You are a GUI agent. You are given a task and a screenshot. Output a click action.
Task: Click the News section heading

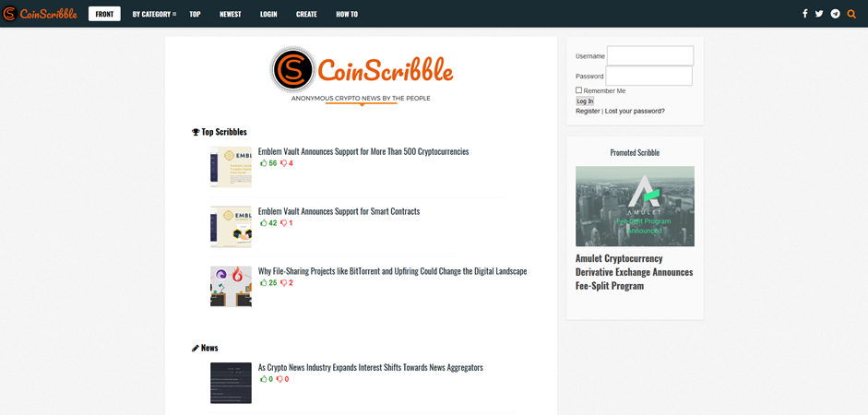205,348
